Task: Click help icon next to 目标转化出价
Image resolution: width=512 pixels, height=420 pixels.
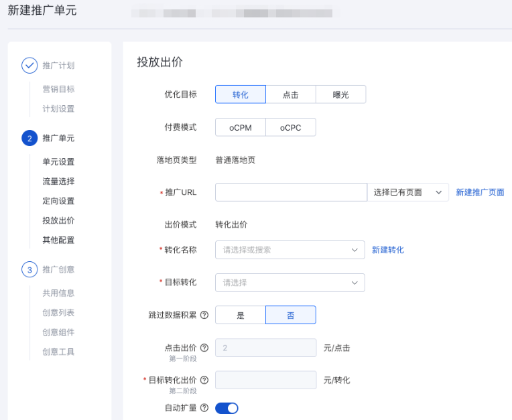Action: click(x=204, y=380)
